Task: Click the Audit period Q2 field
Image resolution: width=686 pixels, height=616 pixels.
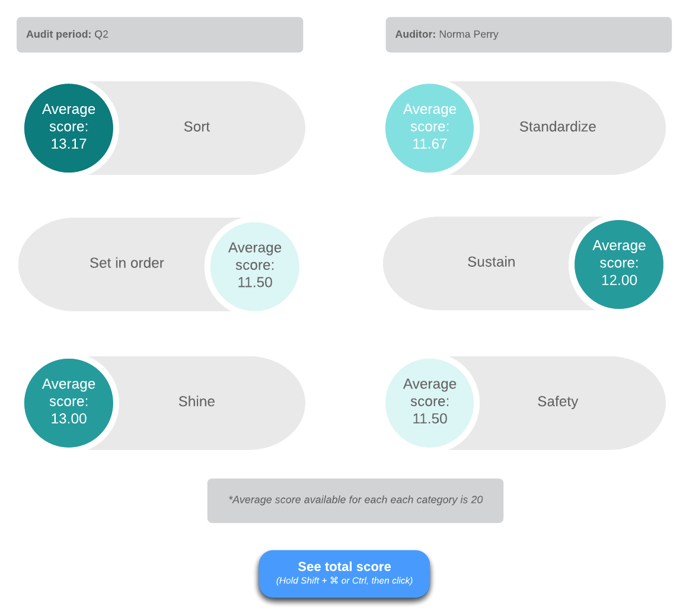Action: pos(159,34)
